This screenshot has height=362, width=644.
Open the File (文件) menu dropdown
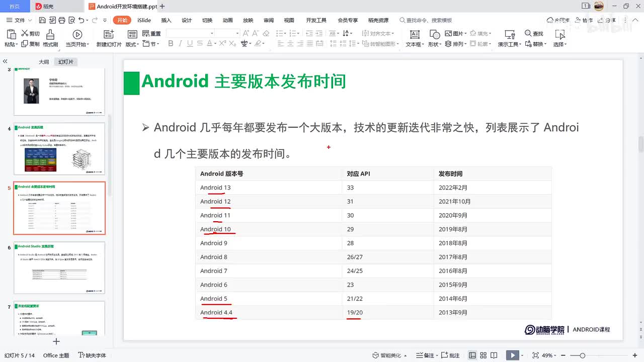[x=20, y=20]
